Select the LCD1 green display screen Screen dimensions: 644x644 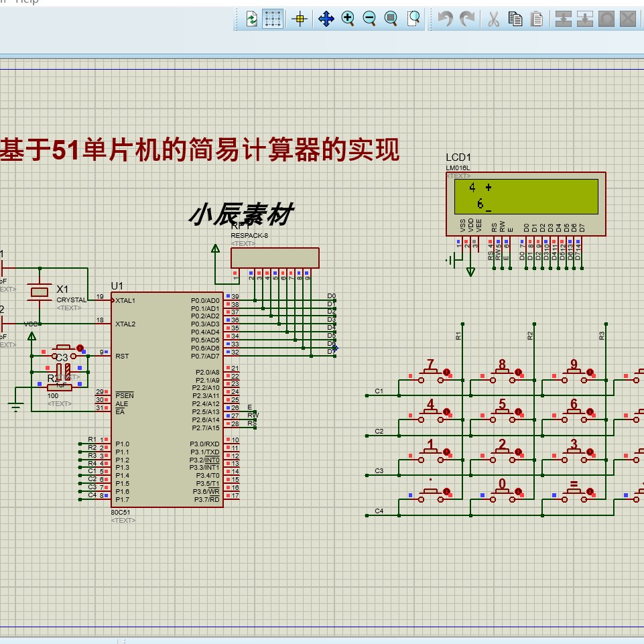pyautogui.click(x=526, y=196)
